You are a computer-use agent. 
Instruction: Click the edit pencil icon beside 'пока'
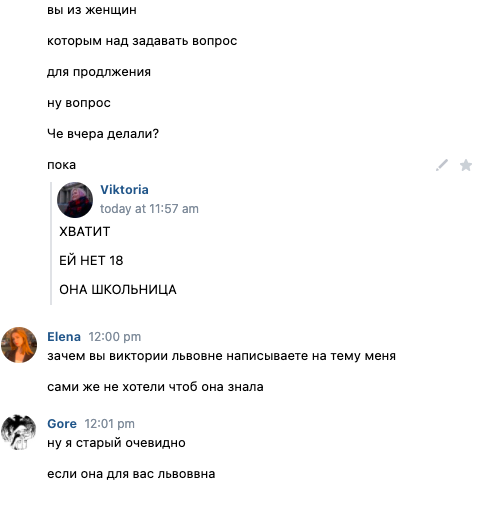(442, 165)
